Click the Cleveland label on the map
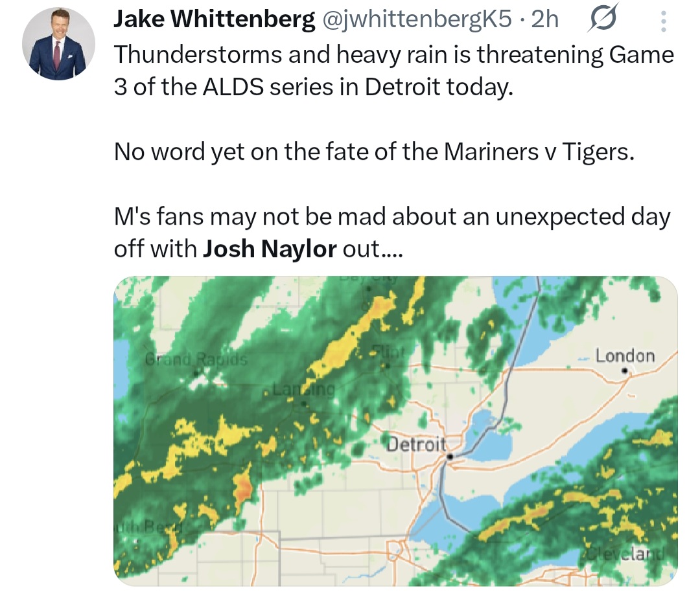This screenshot has width=700, height=601. [x=625, y=554]
